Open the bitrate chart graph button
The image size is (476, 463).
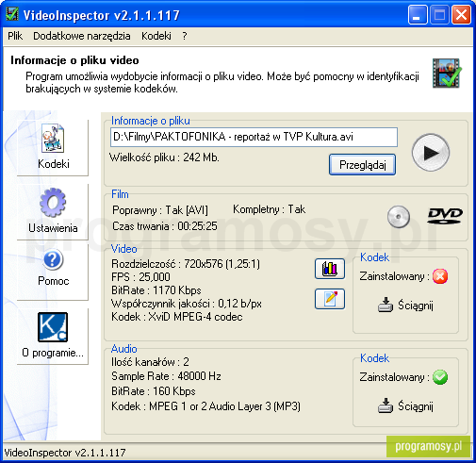click(330, 269)
